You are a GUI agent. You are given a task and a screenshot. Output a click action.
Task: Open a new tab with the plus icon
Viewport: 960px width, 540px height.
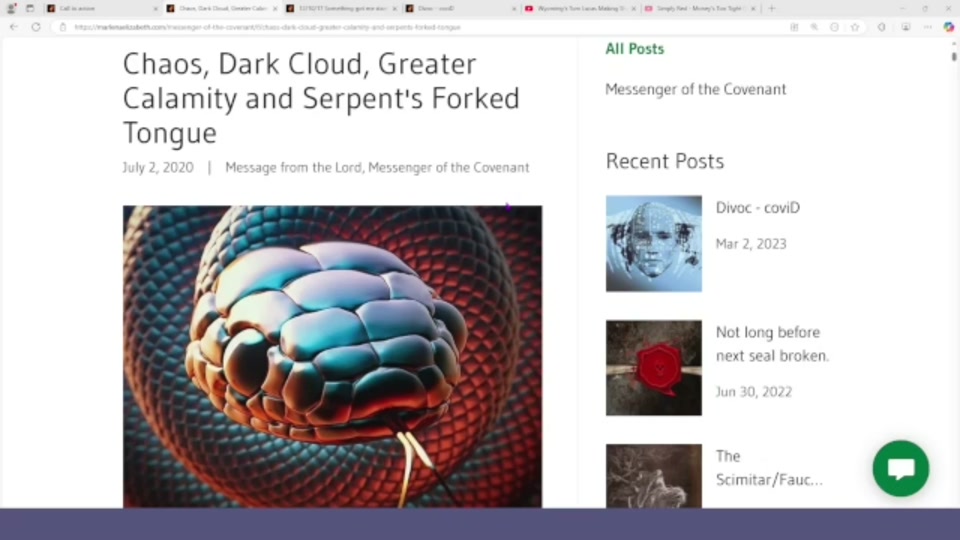tap(771, 9)
